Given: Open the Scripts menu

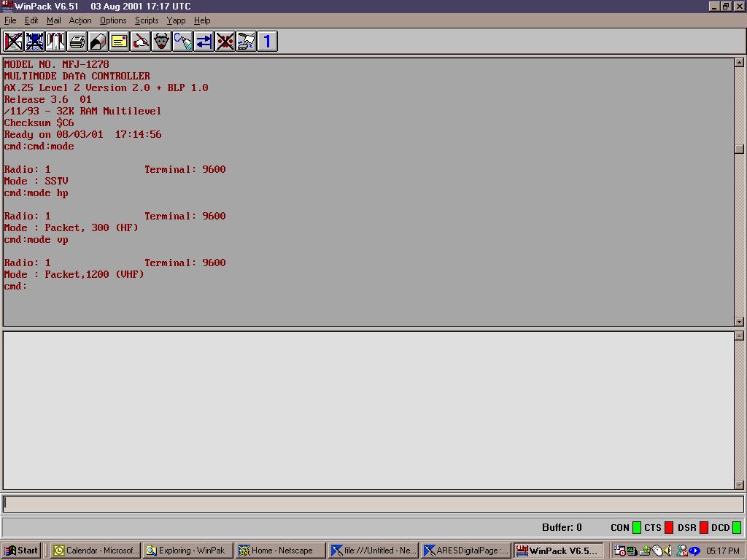Looking at the screenshot, I should pos(146,20).
